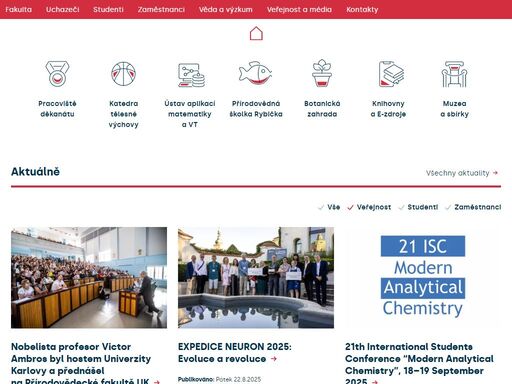The image size is (512, 384).
Task: Expand the Veřejnost a média menu
Action: point(299,9)
